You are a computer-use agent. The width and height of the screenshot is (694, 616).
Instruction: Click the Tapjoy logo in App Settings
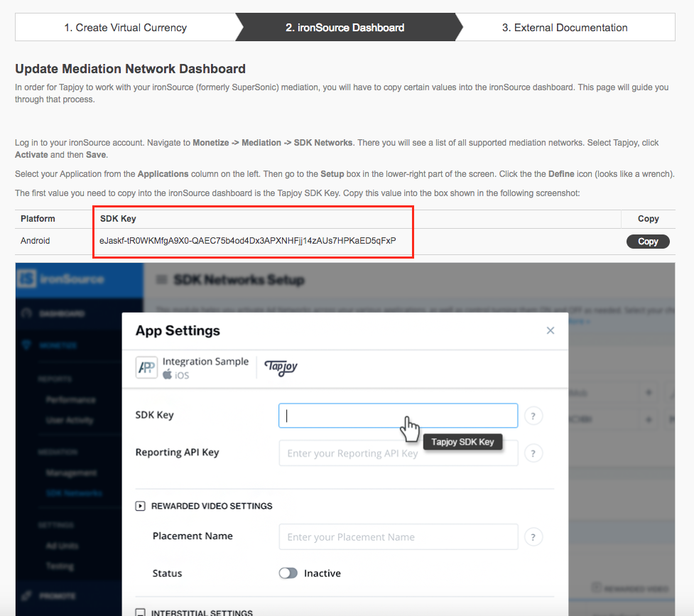281,367
